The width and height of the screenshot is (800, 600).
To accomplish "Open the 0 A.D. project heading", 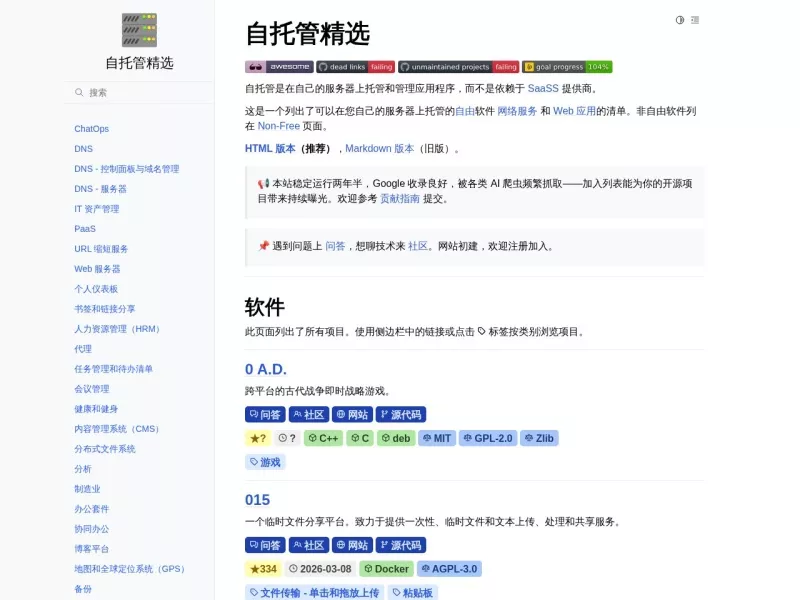I will (x=266, y=369).
